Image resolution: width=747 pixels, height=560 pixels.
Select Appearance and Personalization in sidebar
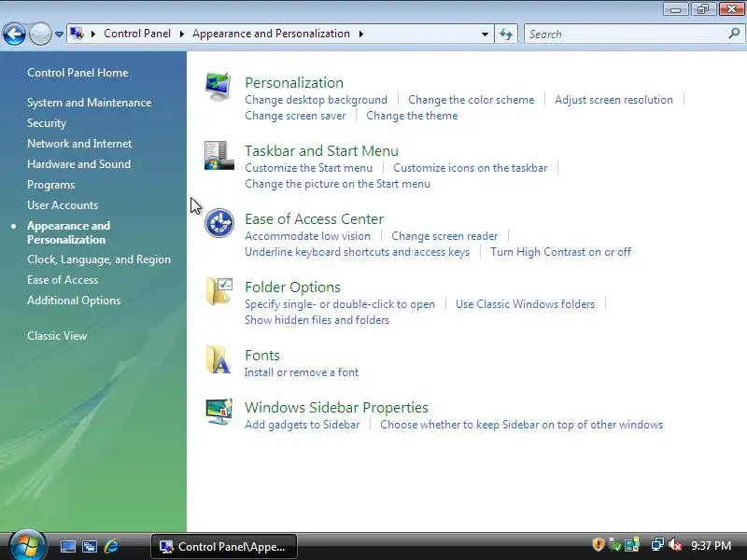pos(68,232)
